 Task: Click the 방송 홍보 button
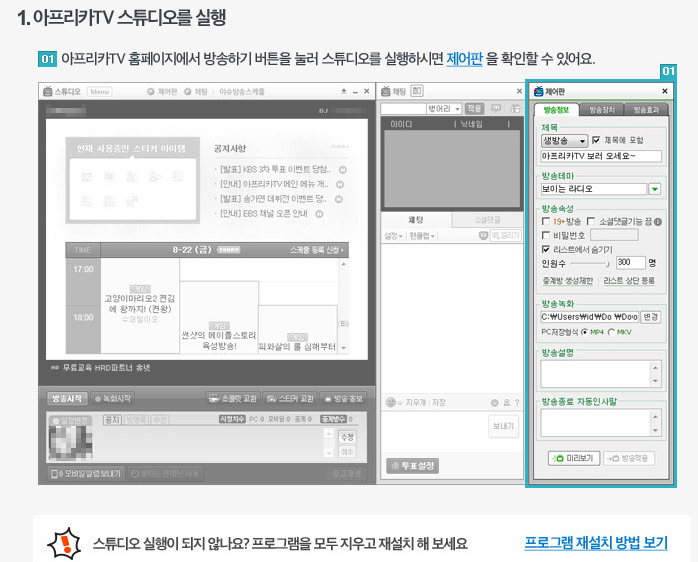pyautogui.click(x=343, y=399)
